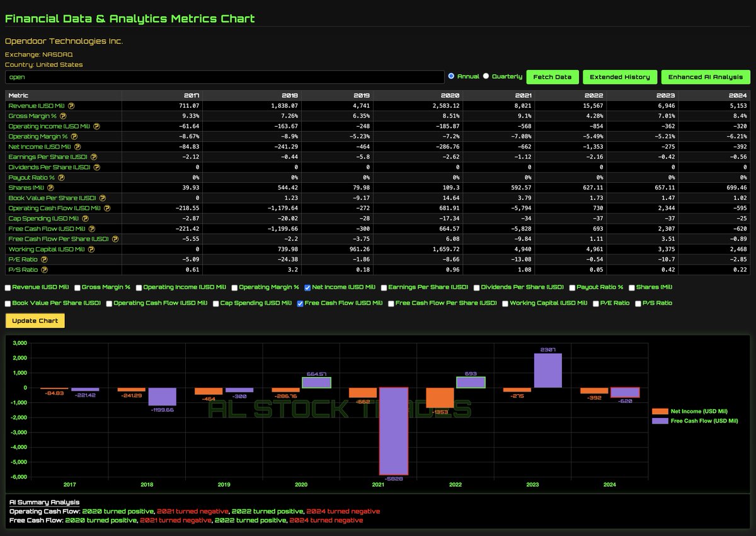Check the Operating Income chart checkbox
Image resolution: width=756 pixels, height=536 pixels.
pos(139,288)
